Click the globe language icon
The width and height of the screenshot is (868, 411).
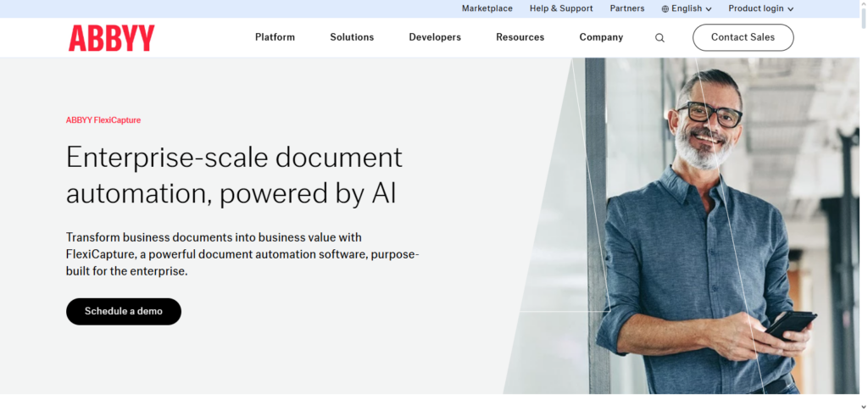pyautogui.click(x=665, y=8)
